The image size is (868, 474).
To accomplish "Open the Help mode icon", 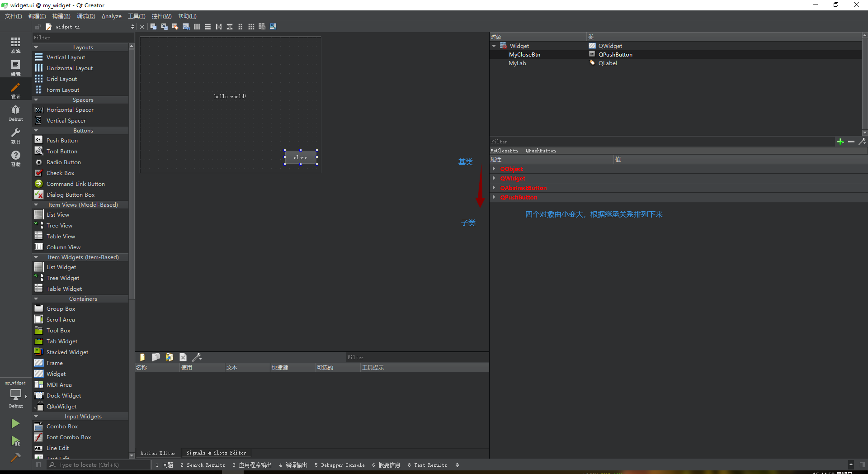I will point(15,157).
